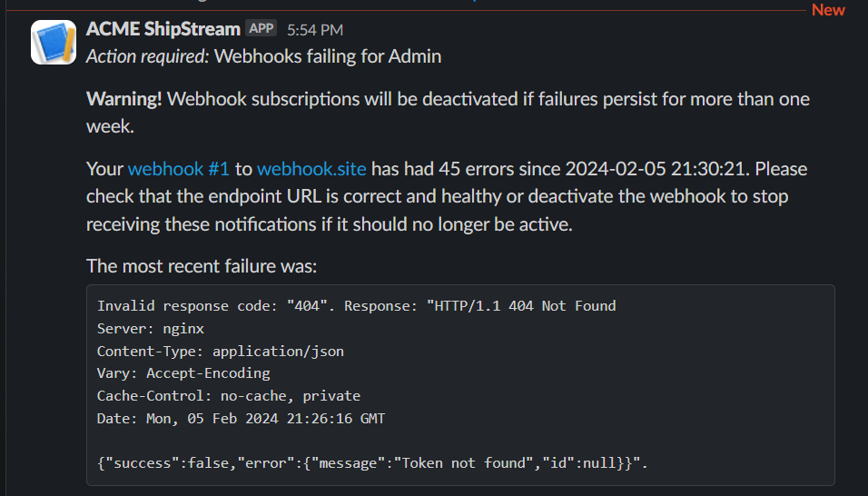Viewport: 868px width, 496px height.
Task: Click the Date header line in code block
Action: pos(241,418)
